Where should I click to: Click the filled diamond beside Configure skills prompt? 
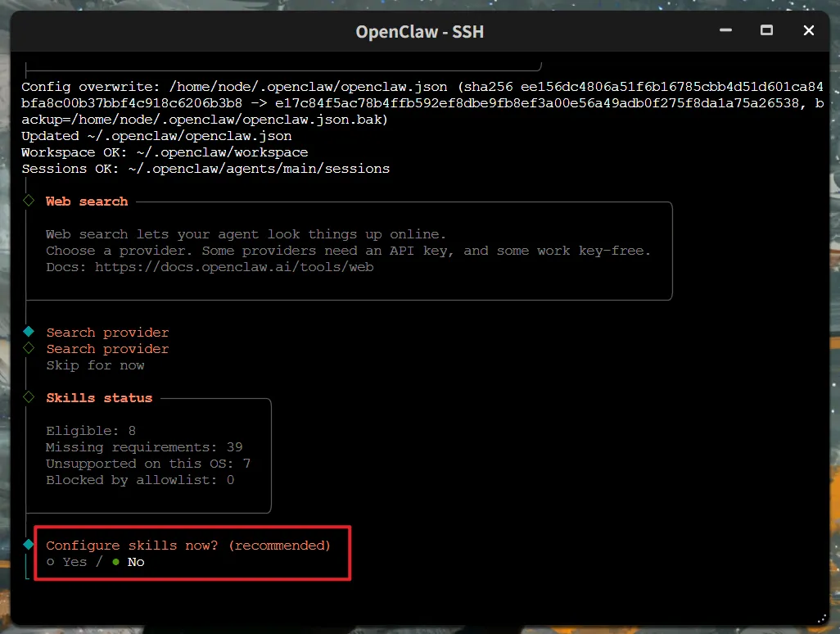29,545
